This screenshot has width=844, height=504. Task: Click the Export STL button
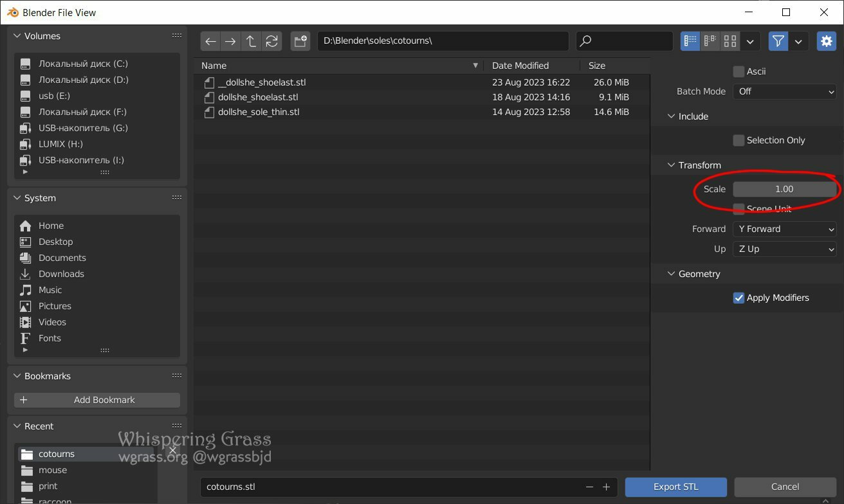(x=676, y=487)
